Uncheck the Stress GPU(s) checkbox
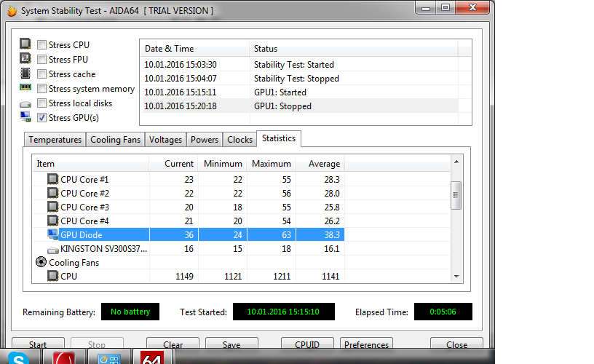 [x=41, y=118]
